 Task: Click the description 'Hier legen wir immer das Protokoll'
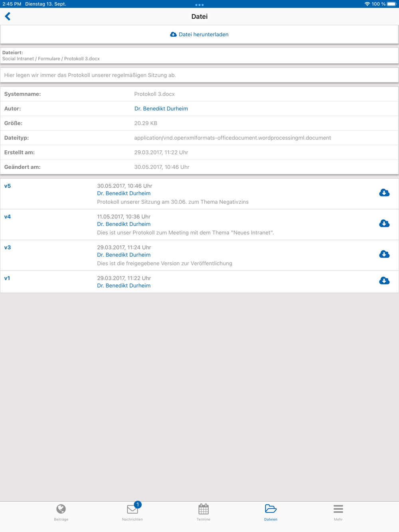click(x=90, y=75)
